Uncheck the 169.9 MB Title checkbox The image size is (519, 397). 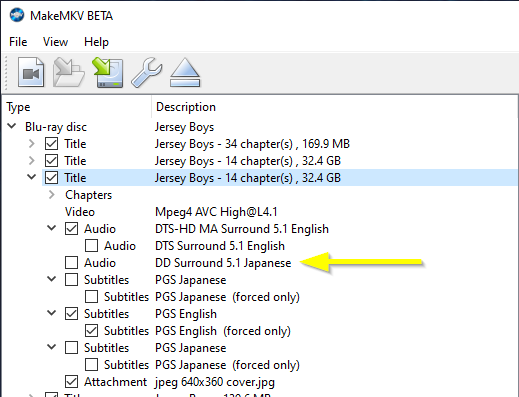51,144
